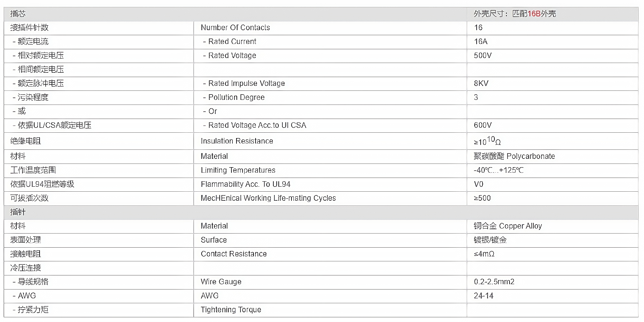Viewport: 644px width, 322px height.
Task: Click the '- 相间额定电压' row label
Action: pos(38,69)
